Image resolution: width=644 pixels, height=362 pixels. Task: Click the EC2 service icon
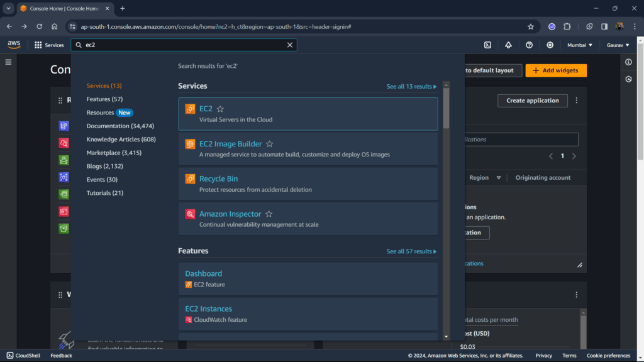click(x=190, y=109)
